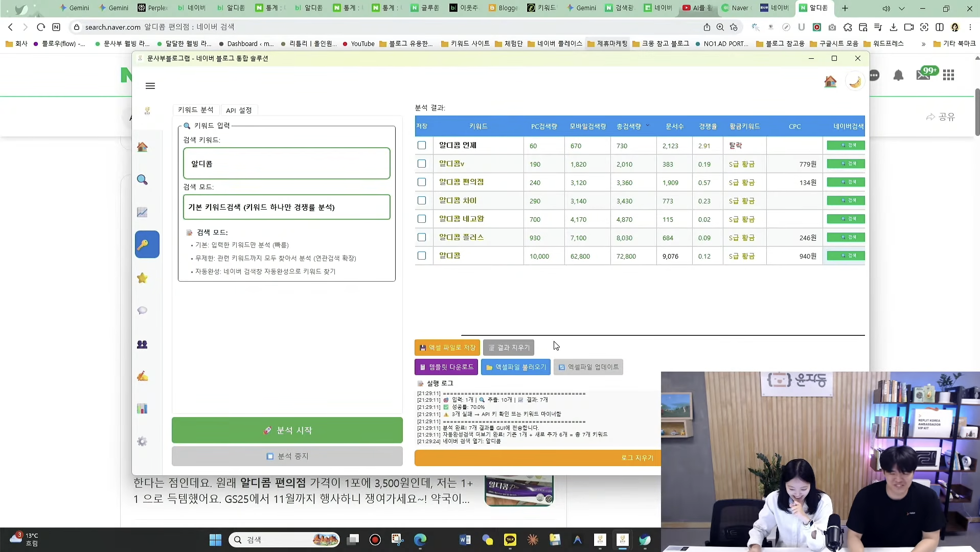This screenshot has height=552, width=980.
Task: Open a new browser tab
Action: point(845,8)
